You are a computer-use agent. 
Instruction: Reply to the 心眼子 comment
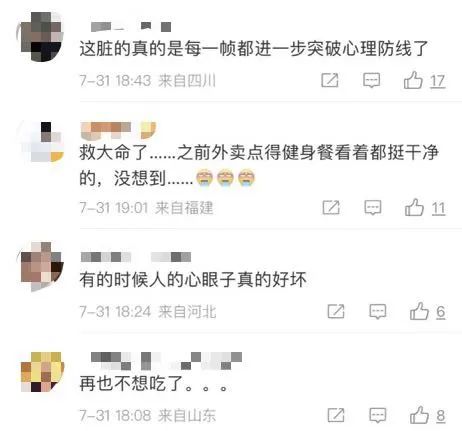pos(377,312)
